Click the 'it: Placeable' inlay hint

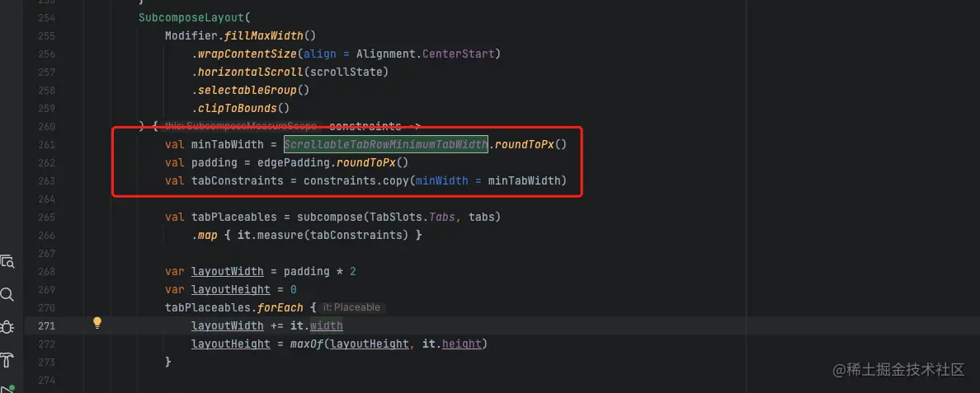[351, 307]
